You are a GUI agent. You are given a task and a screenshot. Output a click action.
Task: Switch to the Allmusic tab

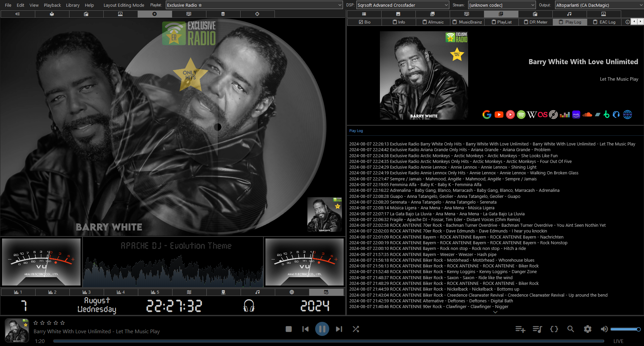pos(433,22)
